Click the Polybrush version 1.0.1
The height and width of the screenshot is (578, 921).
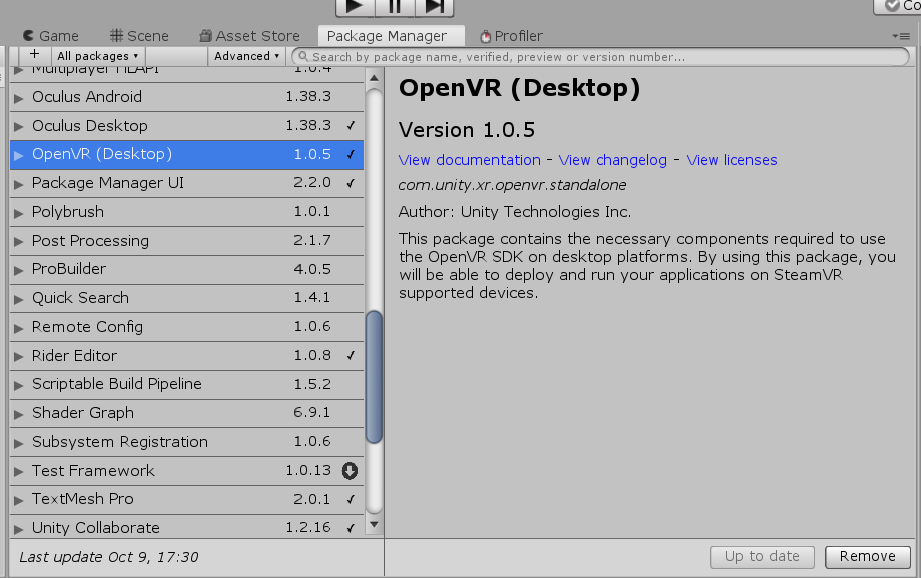coord(312,211)
